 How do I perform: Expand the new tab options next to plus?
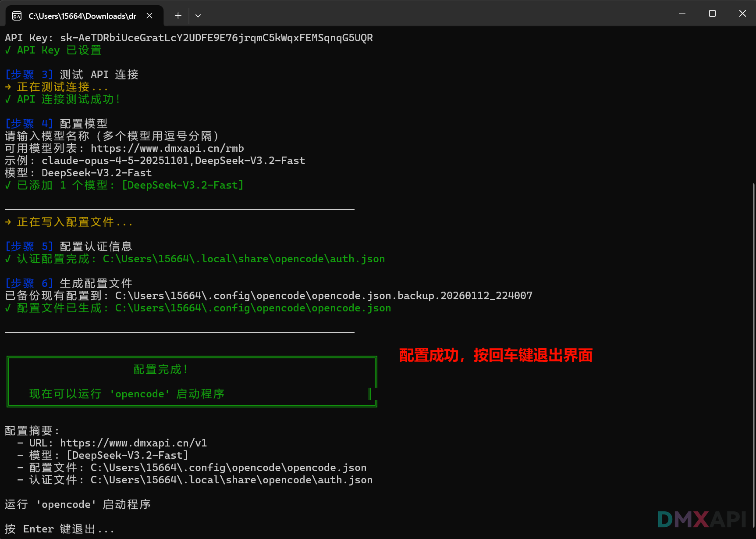click(198, 15)
